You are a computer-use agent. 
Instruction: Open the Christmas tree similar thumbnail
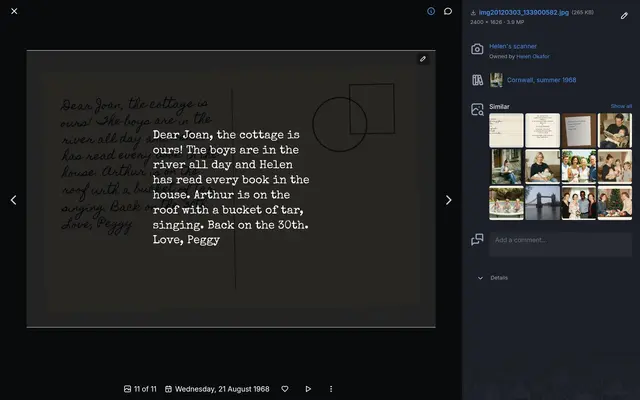click(x=615, y=203)
